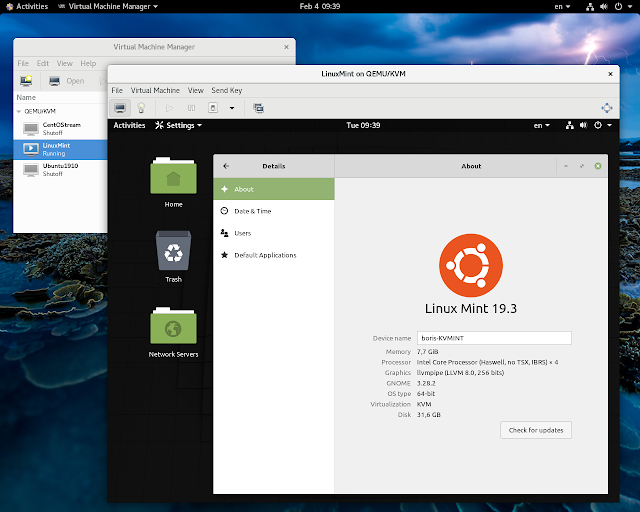Click the shut down VM icon
Viewport: 640px width, 512px height.
click(213, 108)
